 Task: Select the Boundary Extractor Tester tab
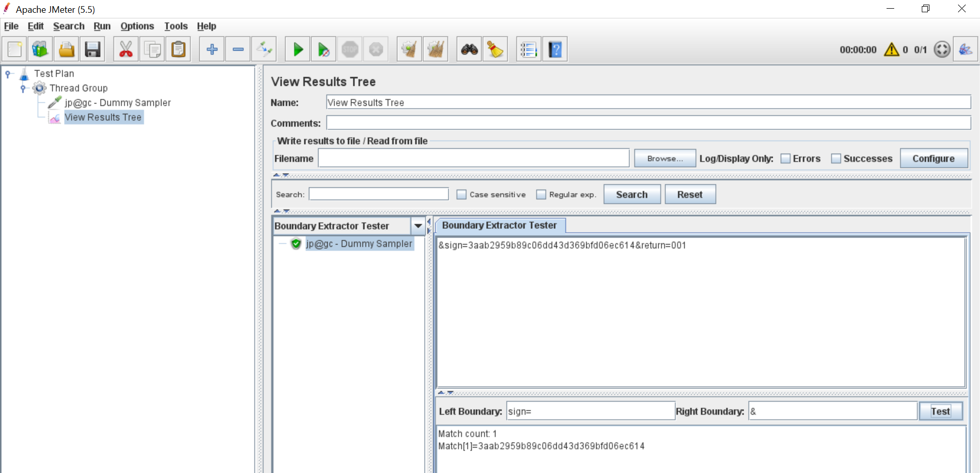click(500, 225)
